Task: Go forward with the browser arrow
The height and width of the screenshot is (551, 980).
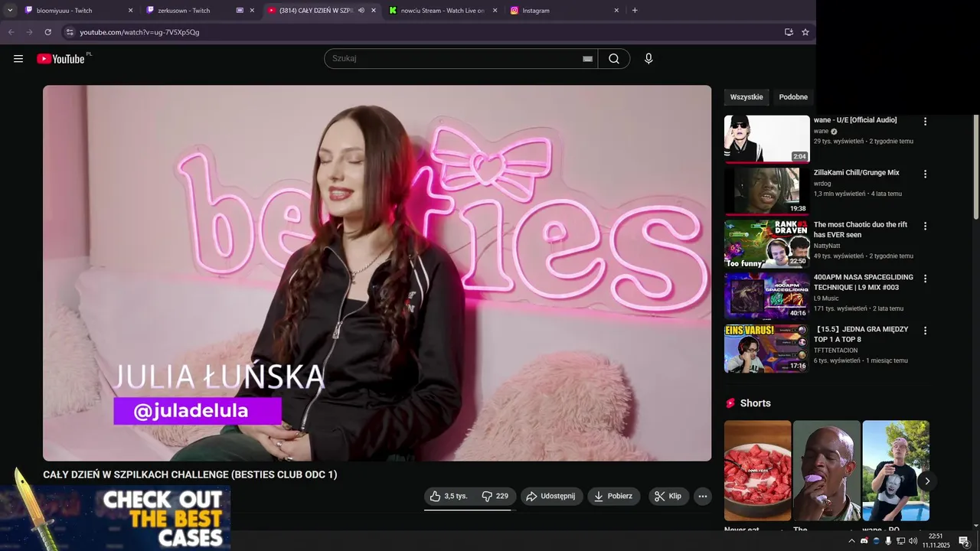Action: click(29, 32)
